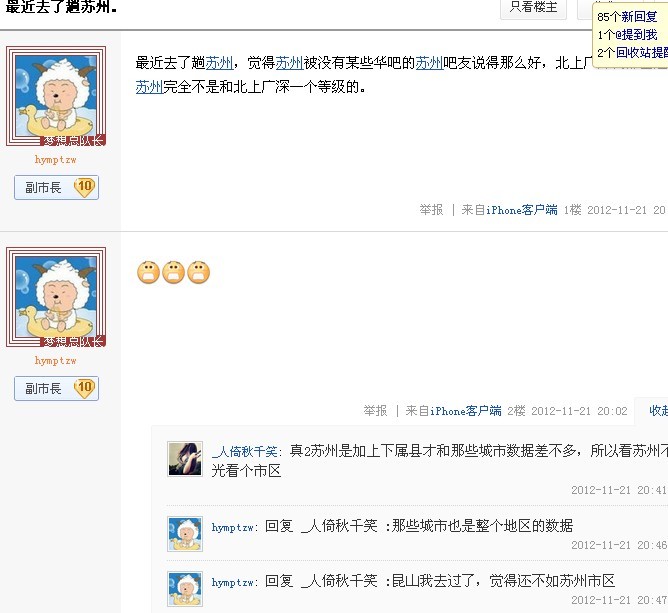Open 85个新回复 notification item
668x613 pixels.
click(x=627, y=17)
